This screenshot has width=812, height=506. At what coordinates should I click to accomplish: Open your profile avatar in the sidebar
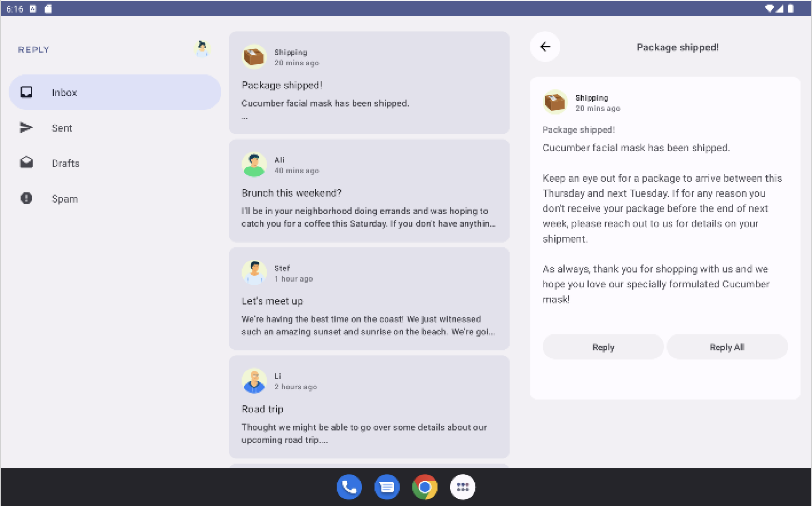202,49
